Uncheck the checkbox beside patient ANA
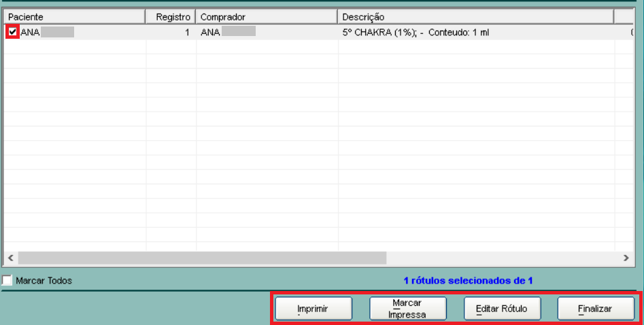The height and width of the screenshot is (325, 644). [13, 32]
